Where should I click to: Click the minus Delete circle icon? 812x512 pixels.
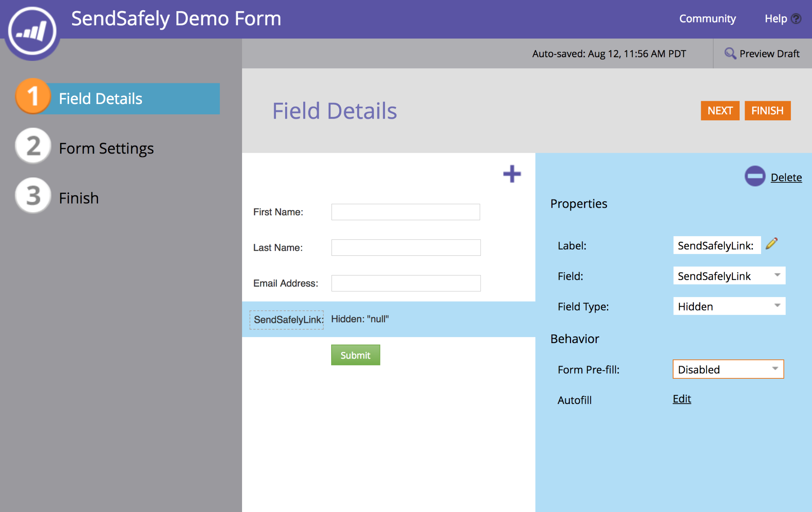[x=755, y=176]
